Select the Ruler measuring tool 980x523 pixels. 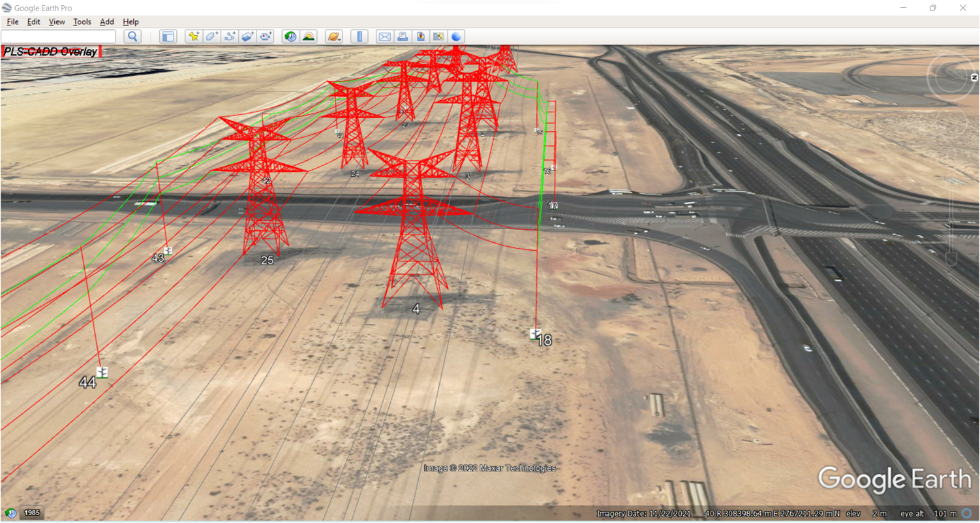[360, 37]
